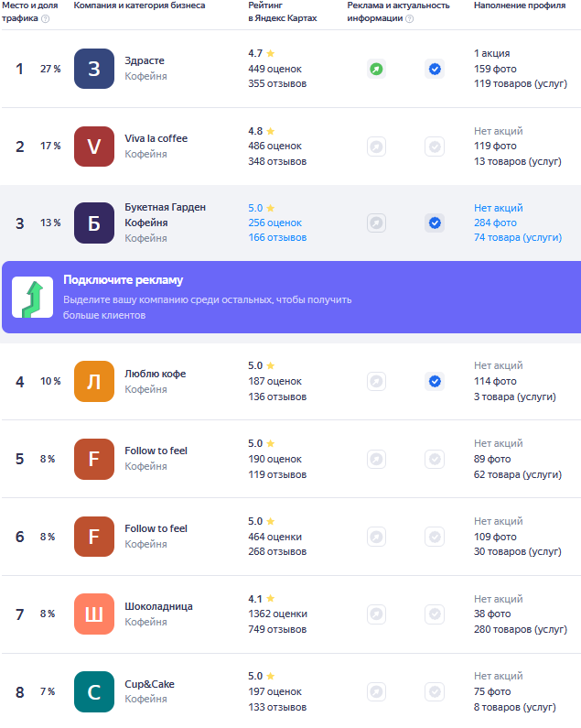Click the help icon beside Реклама и актуальность

click(409, 18)
